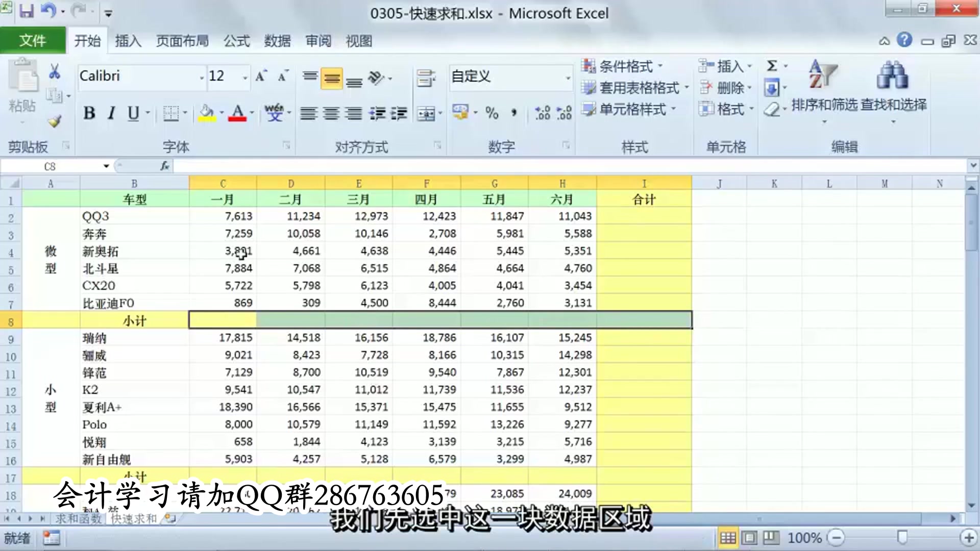Open the font size 12 dropdown

coord(245,77)
